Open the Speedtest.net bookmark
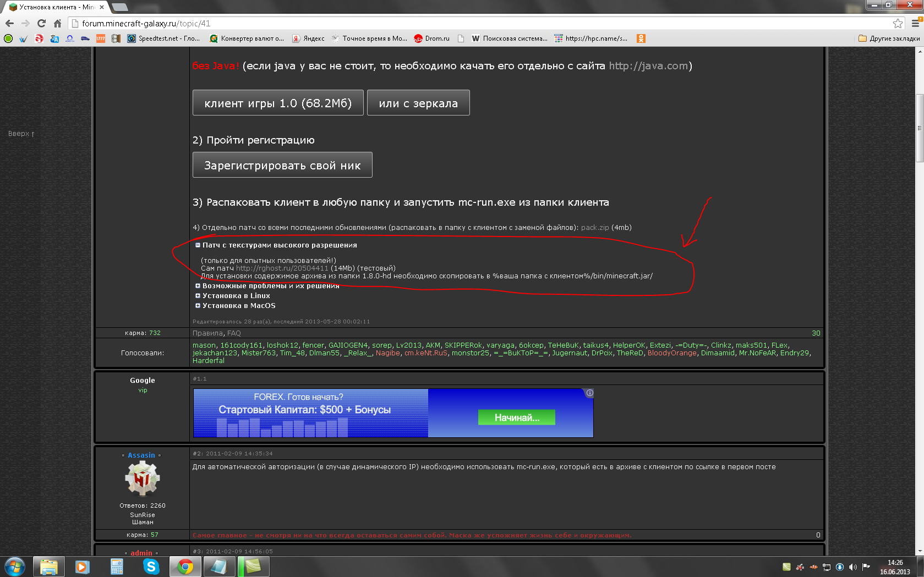Screen dimensions: 924x577 click(x=163, y=39)
